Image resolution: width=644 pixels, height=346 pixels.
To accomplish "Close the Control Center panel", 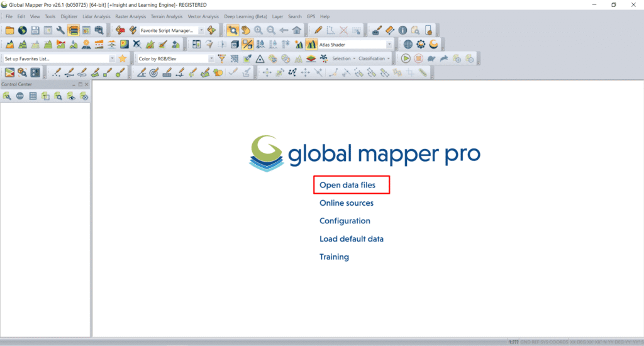I will pyautogui.click(x=87, y=84).
